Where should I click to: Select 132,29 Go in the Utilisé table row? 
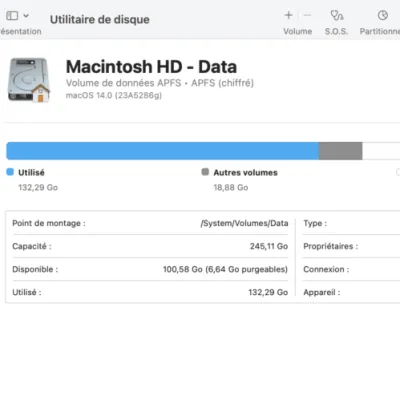pyautogui.click(x=268, y=292)
